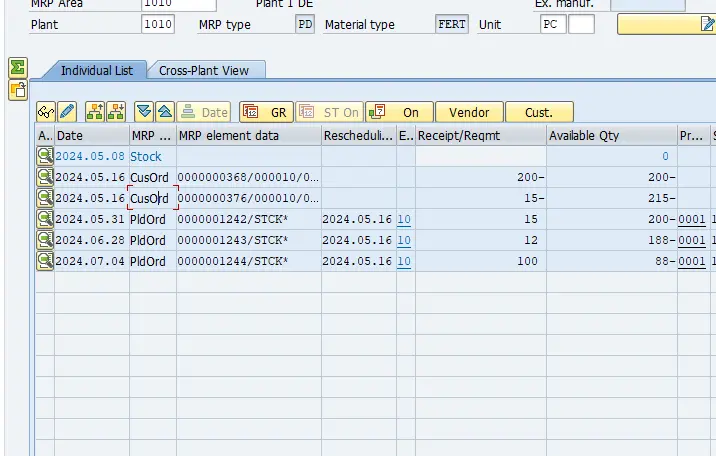Select the Individual List tab

point(96,70)
